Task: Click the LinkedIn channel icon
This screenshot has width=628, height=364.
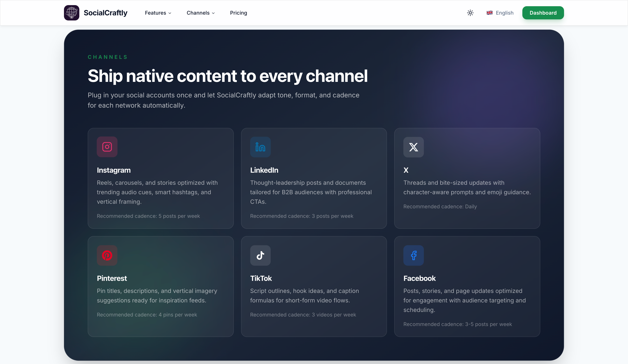Action: [260, 147]
